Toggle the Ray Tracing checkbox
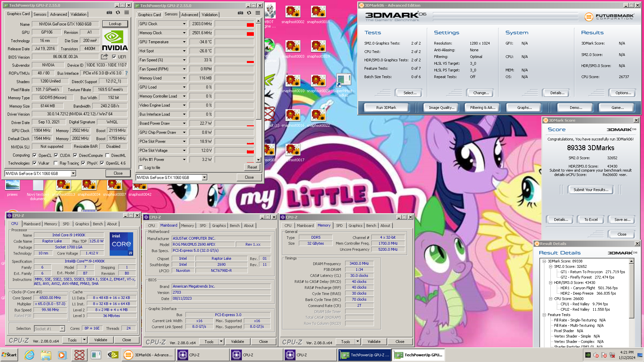Image resolution: width=644 pixels, height=362 pixels. click(56, 163)
